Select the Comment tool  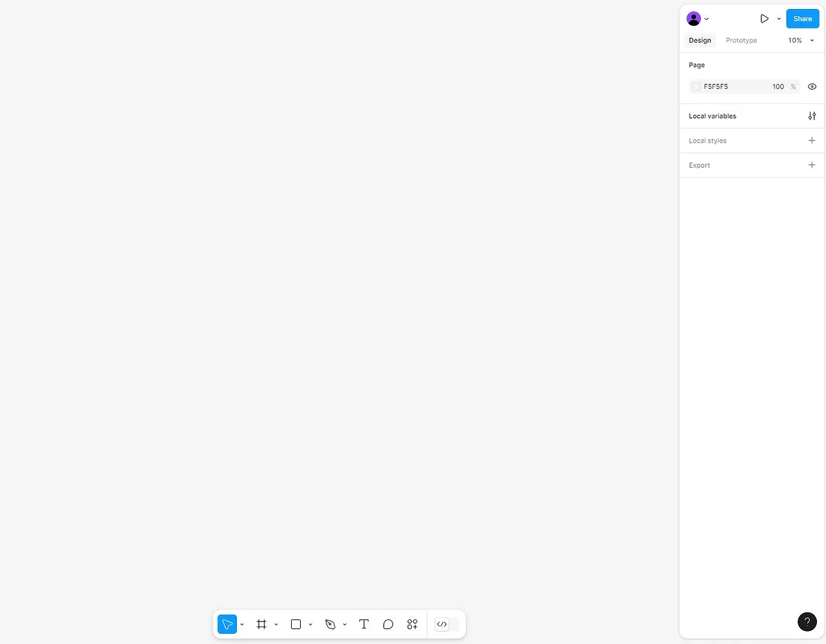(388, 624)
